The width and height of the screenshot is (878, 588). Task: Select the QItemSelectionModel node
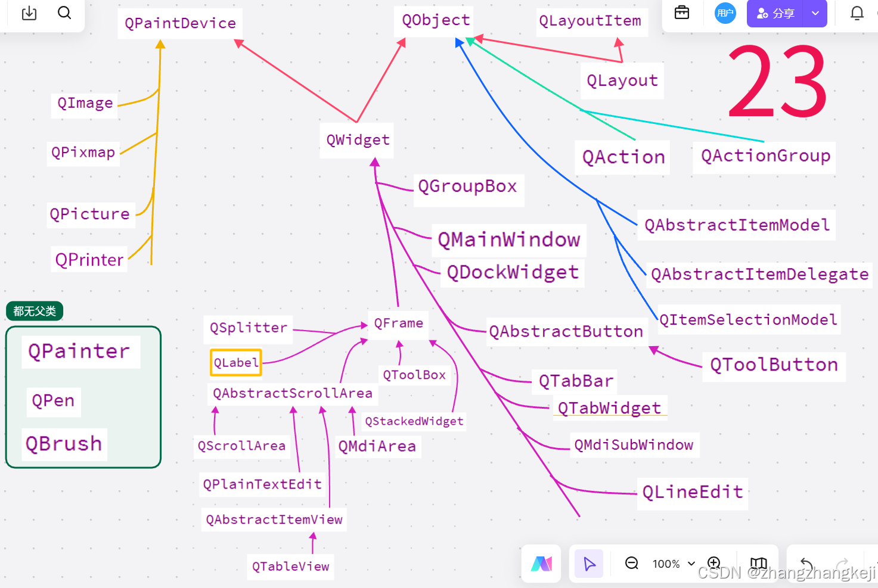748,320
